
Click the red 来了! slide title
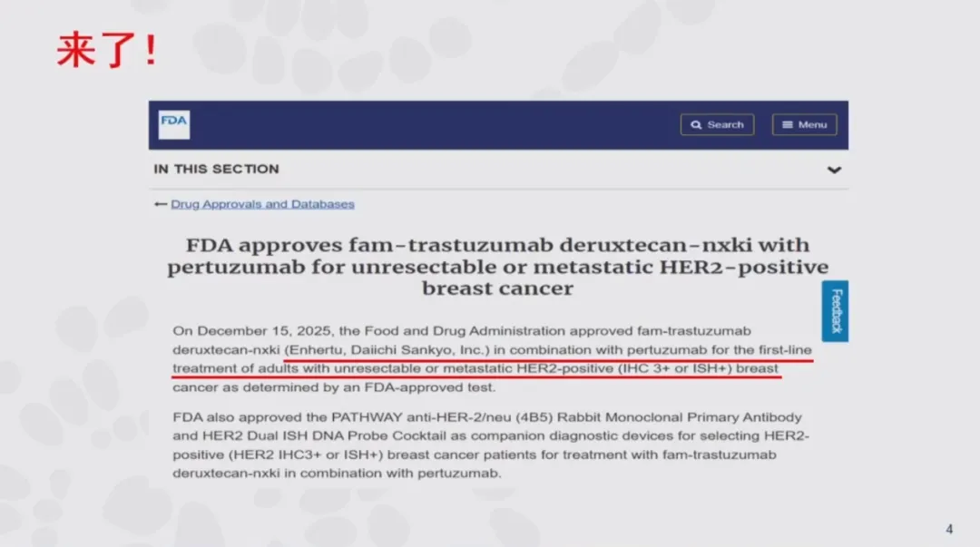[x=107, y=50]
